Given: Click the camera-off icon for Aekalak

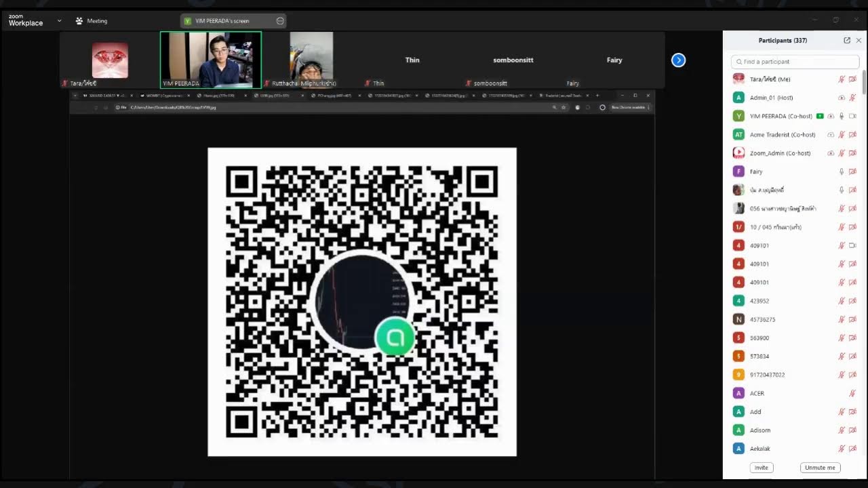Looking at the screenshot, I should 852,449.
